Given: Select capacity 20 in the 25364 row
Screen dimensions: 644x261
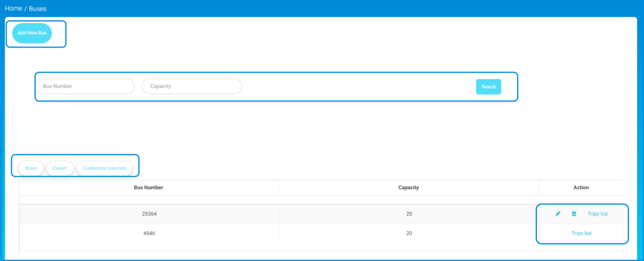Looking at the screenshot, I should (409, 214).
